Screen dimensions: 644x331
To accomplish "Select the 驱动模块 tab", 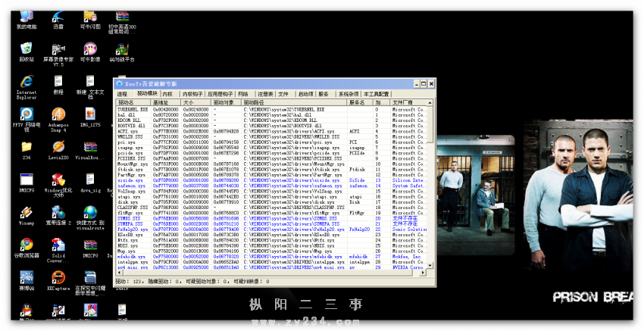I will [147, 94].
